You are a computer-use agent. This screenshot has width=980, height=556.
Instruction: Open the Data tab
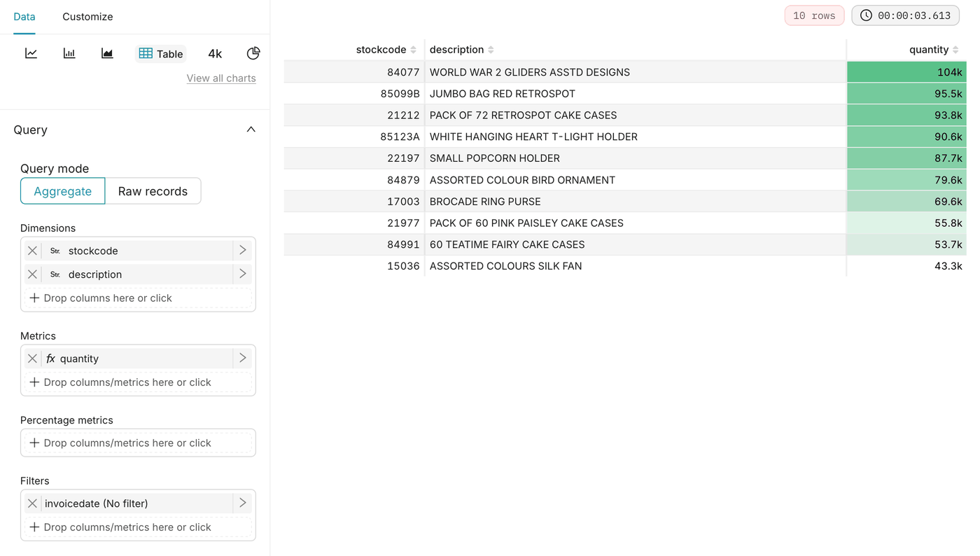pyautogui.click(x=24, y=17)
